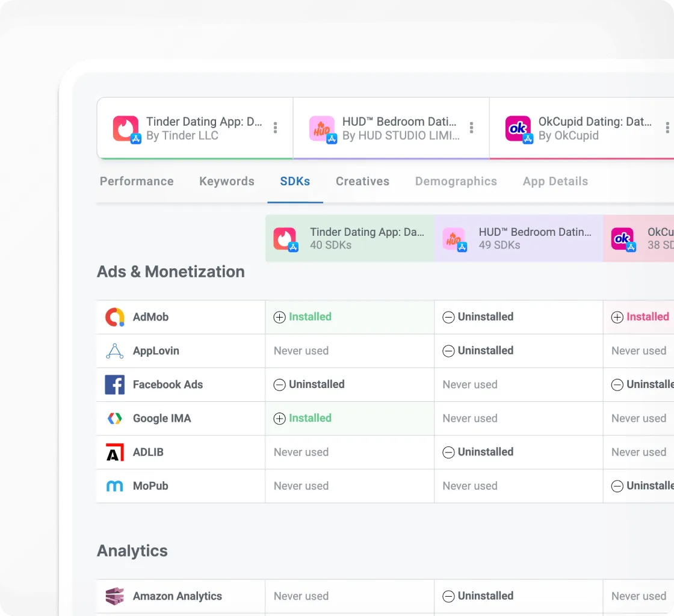Go to the App Details tab
674x616 pixels.
pyautogui.click(x=555, y=181)
